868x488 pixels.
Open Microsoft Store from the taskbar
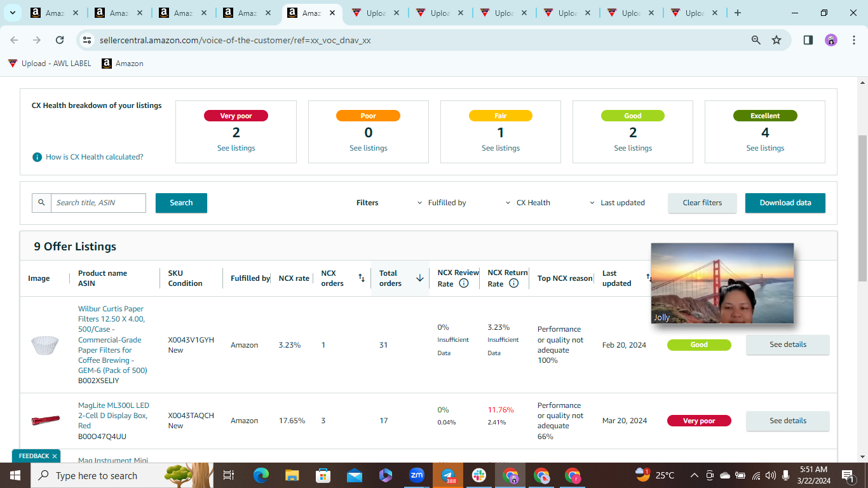click(x=323, y=475)
